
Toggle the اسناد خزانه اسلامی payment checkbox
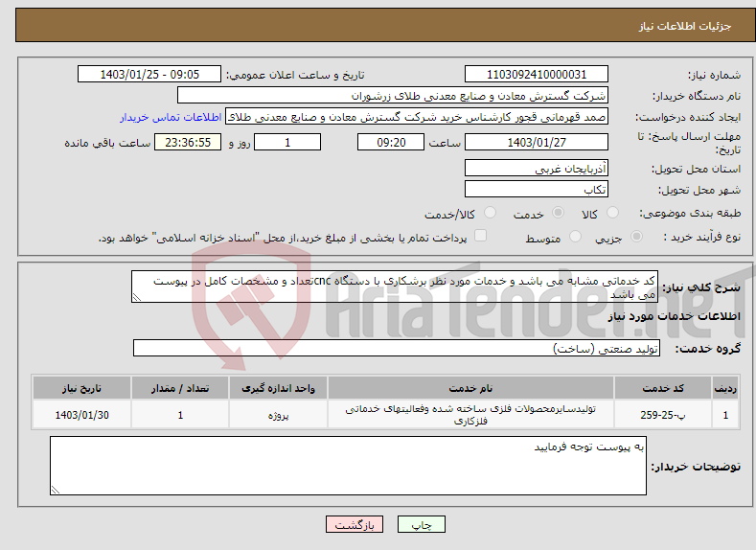480,235
